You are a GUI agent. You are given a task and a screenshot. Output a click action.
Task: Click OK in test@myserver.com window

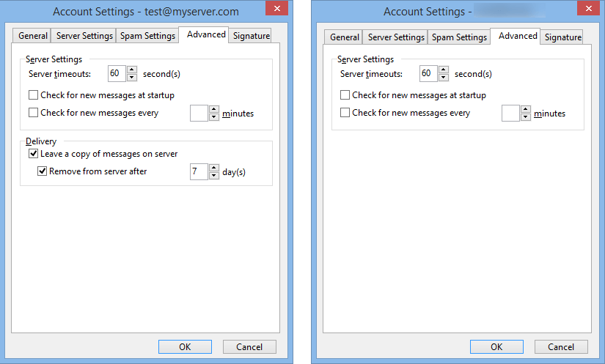coord(185,346)
